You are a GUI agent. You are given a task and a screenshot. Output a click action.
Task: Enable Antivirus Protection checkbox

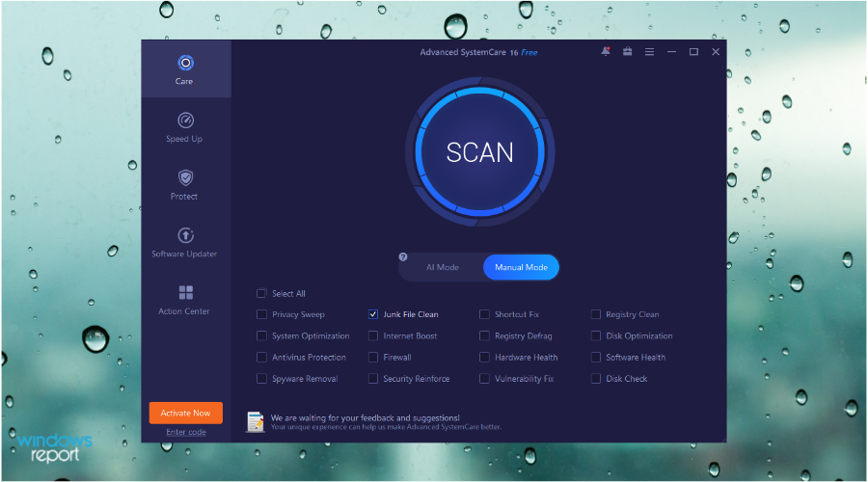click(261, 358)
